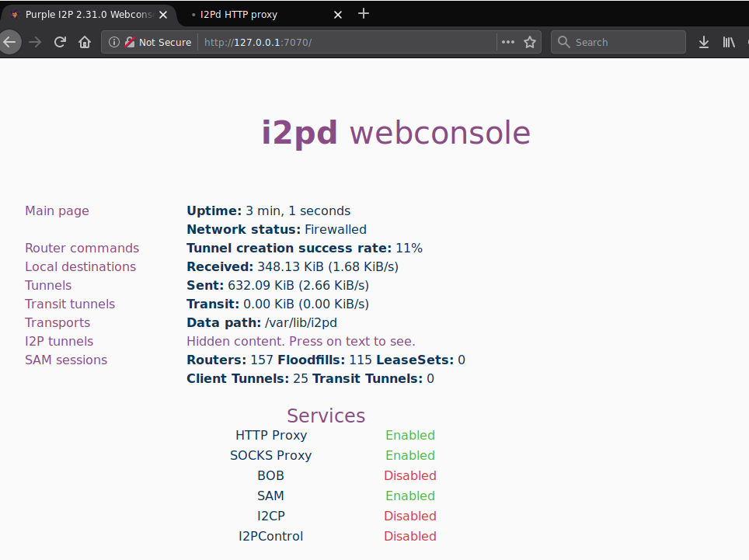Click the SAM service label
749x560 pixels.
coord(271,496)
